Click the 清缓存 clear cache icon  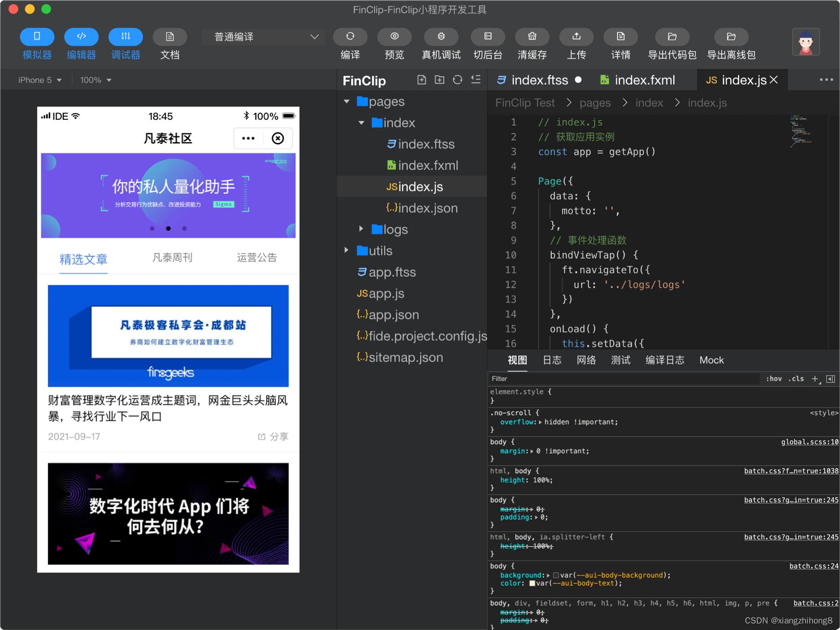tap(532, 36)
